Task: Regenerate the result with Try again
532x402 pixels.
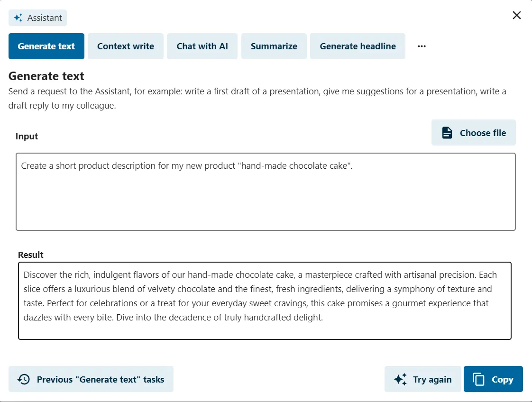Action: (423, 379)
